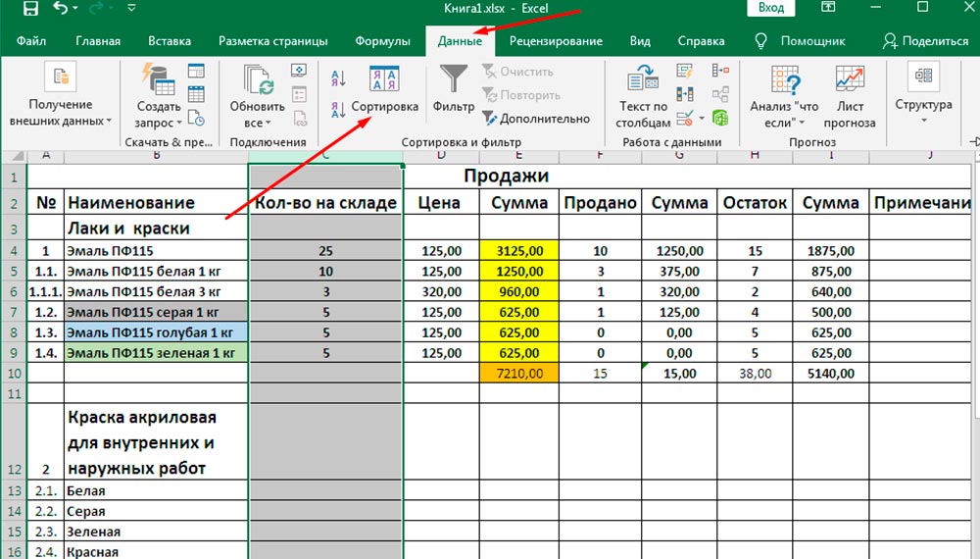Open the Формулы tab

(382, 41)
